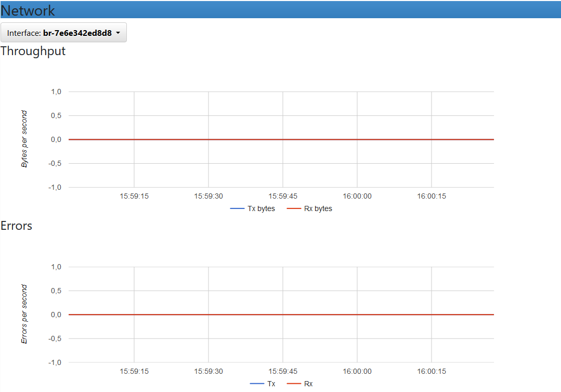Click the 0,0 value on Errors axis
Screen dimensions: 561x392
pos(56,315)
